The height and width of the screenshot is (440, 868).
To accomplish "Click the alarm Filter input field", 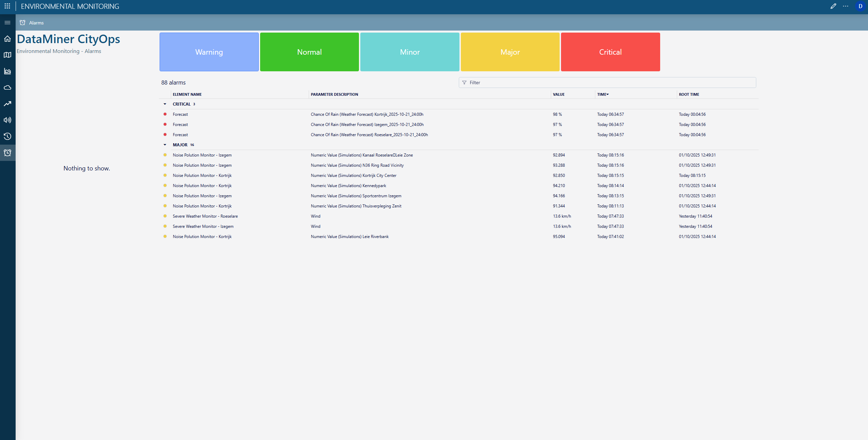I will point(607,82).
